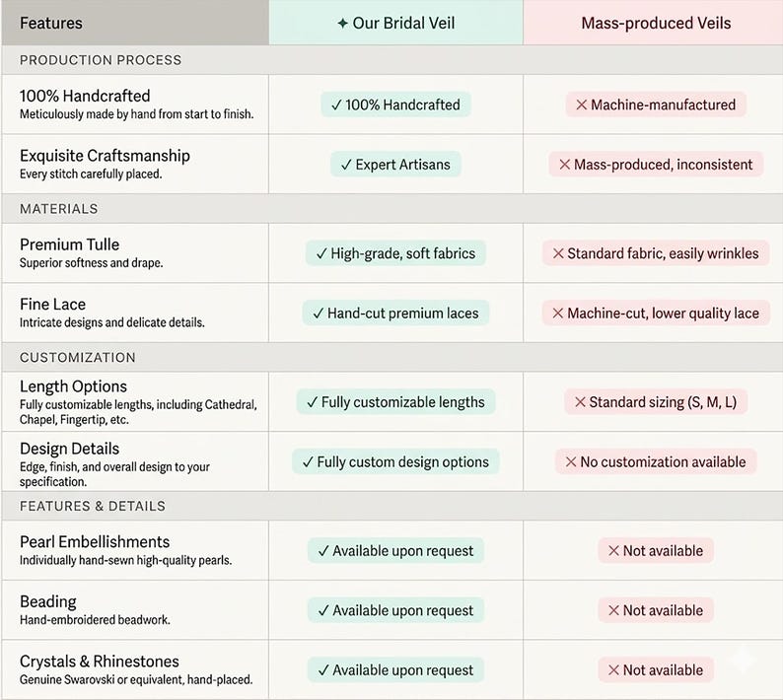783x700 pixels.
Task: Click the checkmark next to Hand-cut premium laces
Action: coord(319,314)
